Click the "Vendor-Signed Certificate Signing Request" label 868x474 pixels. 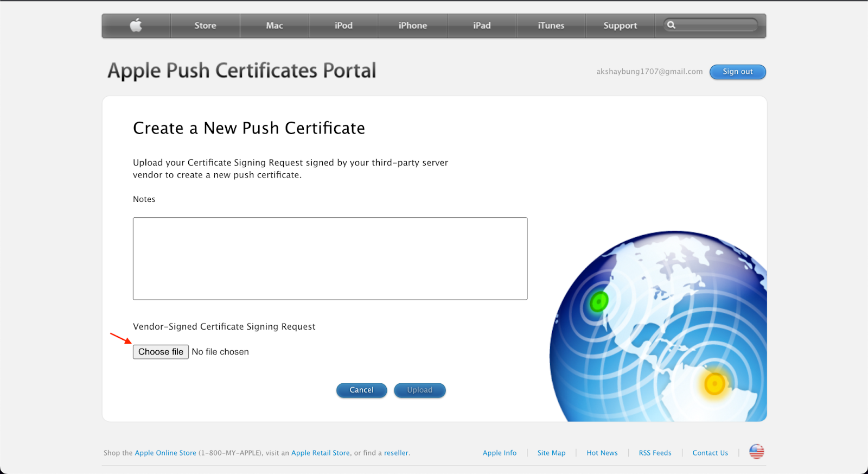(224, 326)
